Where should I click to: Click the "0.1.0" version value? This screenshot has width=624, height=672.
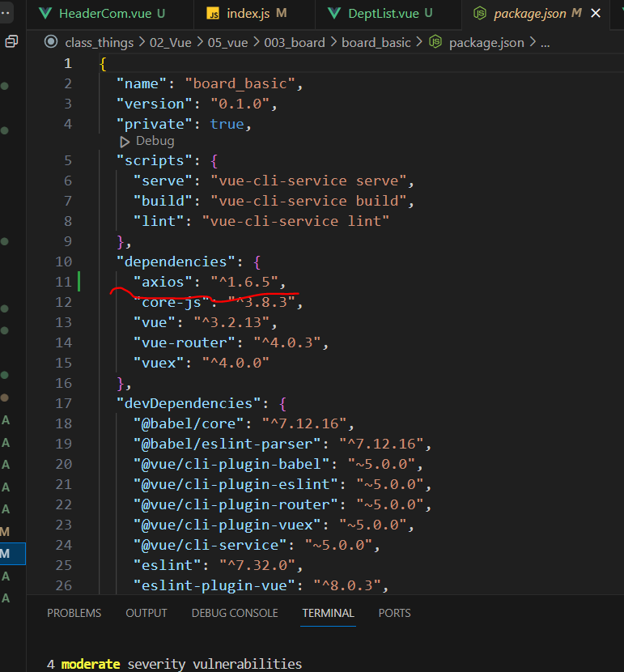coord(240,104)
